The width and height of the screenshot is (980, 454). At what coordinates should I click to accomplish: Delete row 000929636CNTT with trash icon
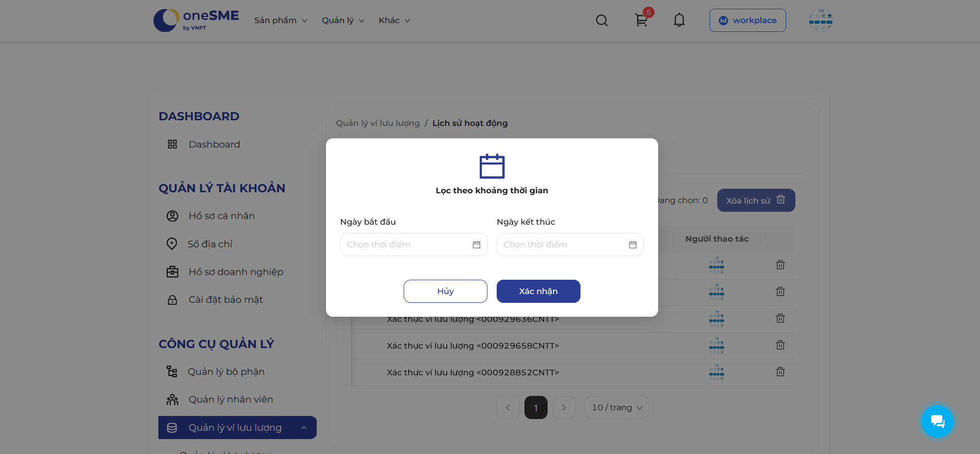point(781,318)
